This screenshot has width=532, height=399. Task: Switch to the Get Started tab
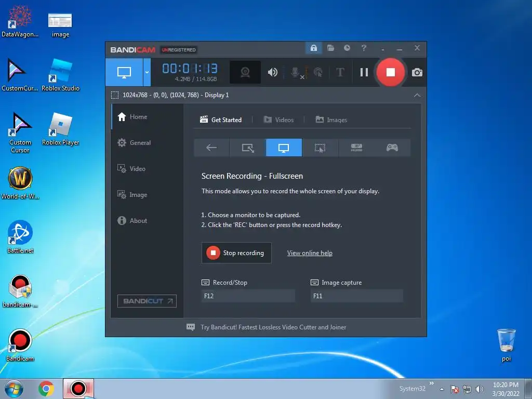tap(221, 120)
